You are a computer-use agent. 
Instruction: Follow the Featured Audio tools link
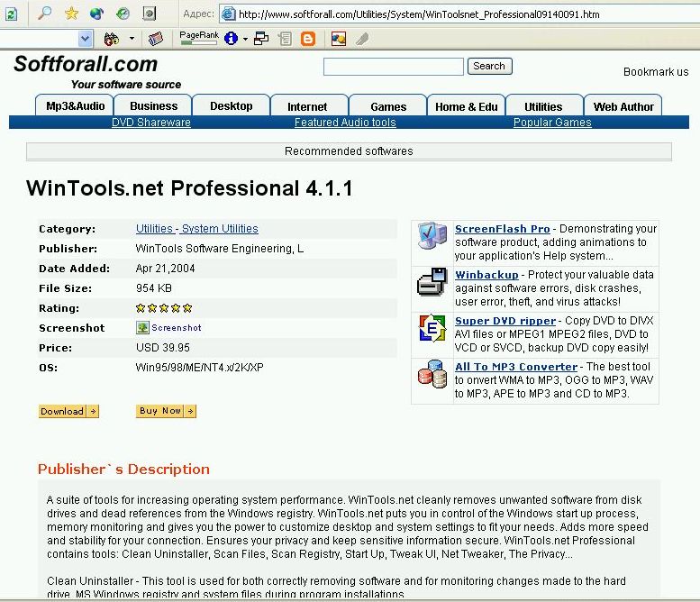[345, 123]
